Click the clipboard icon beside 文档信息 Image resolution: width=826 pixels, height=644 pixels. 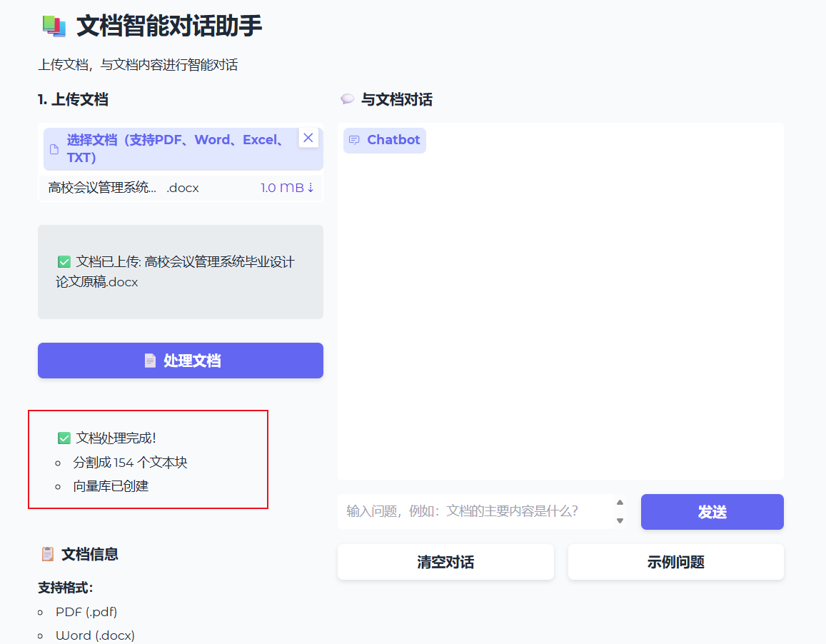click(x=46, y=553)
